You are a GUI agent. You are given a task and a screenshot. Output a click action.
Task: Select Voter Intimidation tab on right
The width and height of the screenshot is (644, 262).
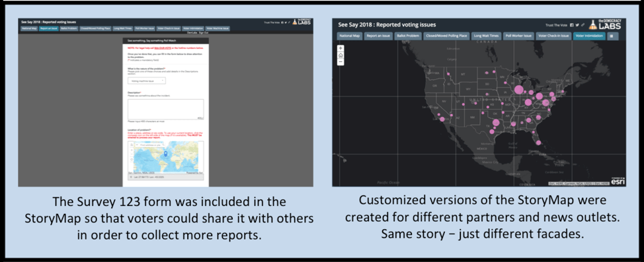point(589,36)
